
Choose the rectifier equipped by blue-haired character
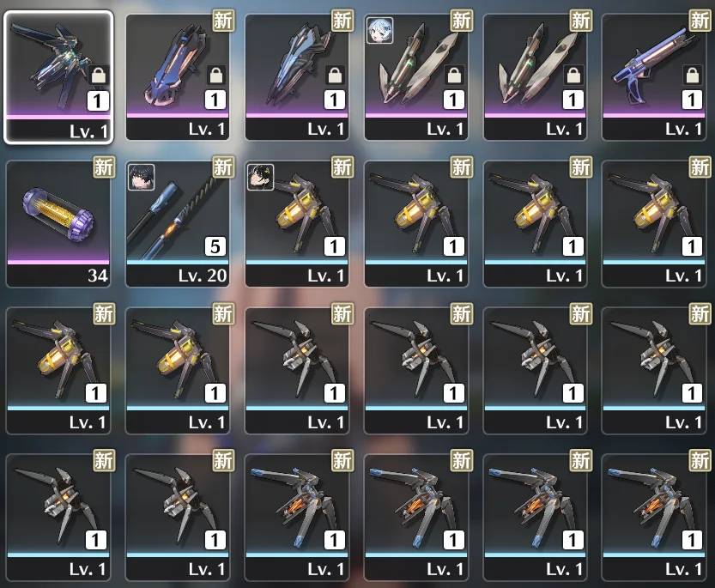415,76
